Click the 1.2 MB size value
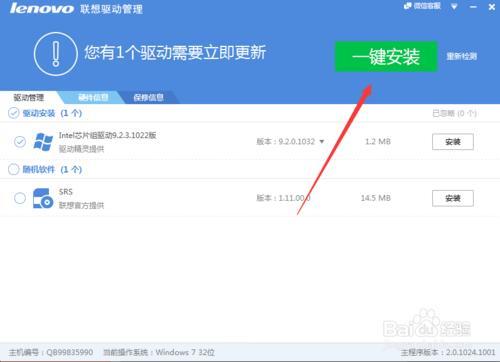This screenshot has width=500, height=362. (x=378, y=142)
